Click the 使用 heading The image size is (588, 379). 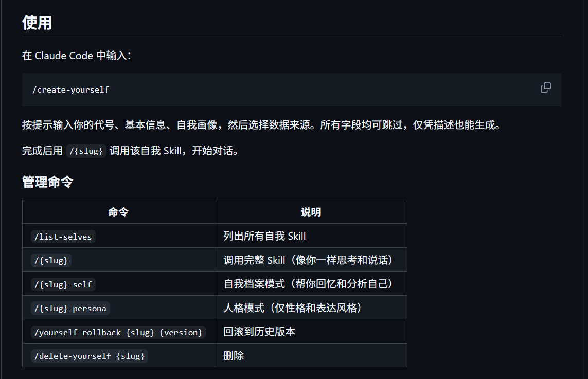point(37,23)
